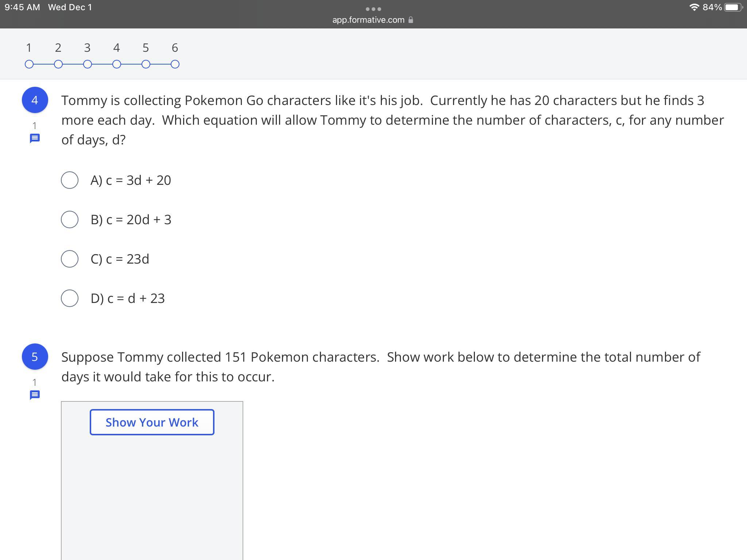747x560 pixels.
Task: Go to question 5 marker
Action: (146, 65)
